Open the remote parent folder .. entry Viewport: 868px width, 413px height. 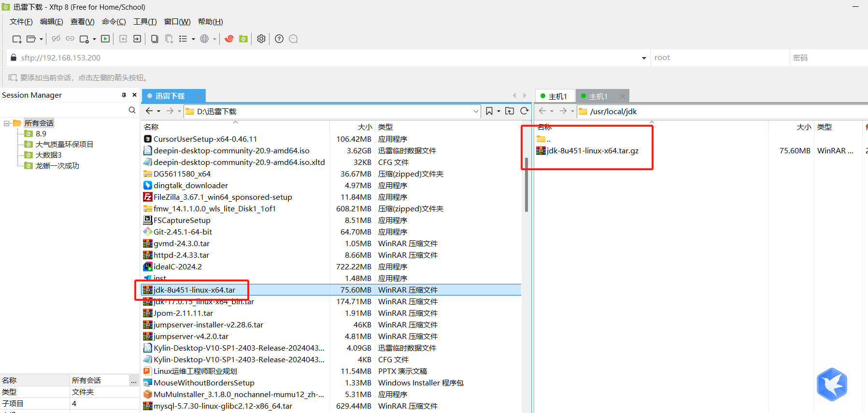click(x=543, y=139)
